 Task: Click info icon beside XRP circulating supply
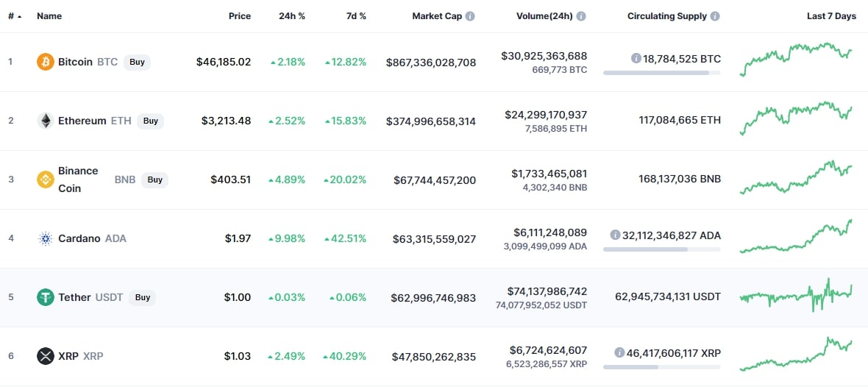[619, 352]
